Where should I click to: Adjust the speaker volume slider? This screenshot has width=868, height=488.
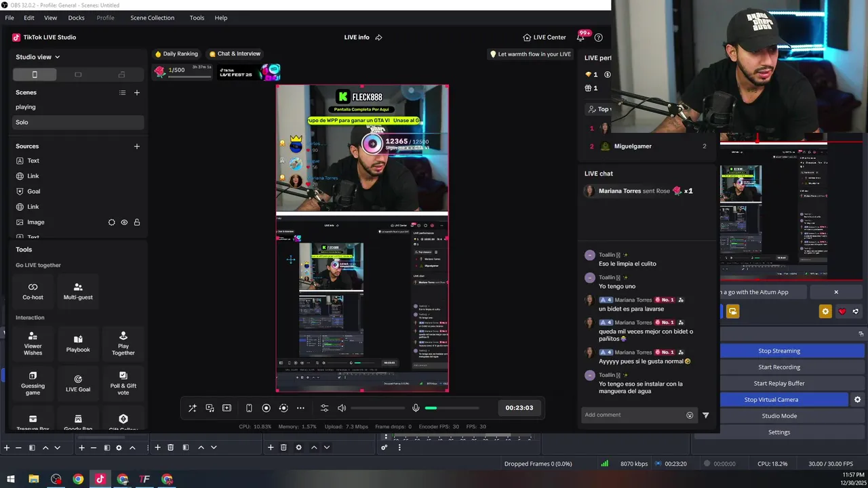pos(376,408)
